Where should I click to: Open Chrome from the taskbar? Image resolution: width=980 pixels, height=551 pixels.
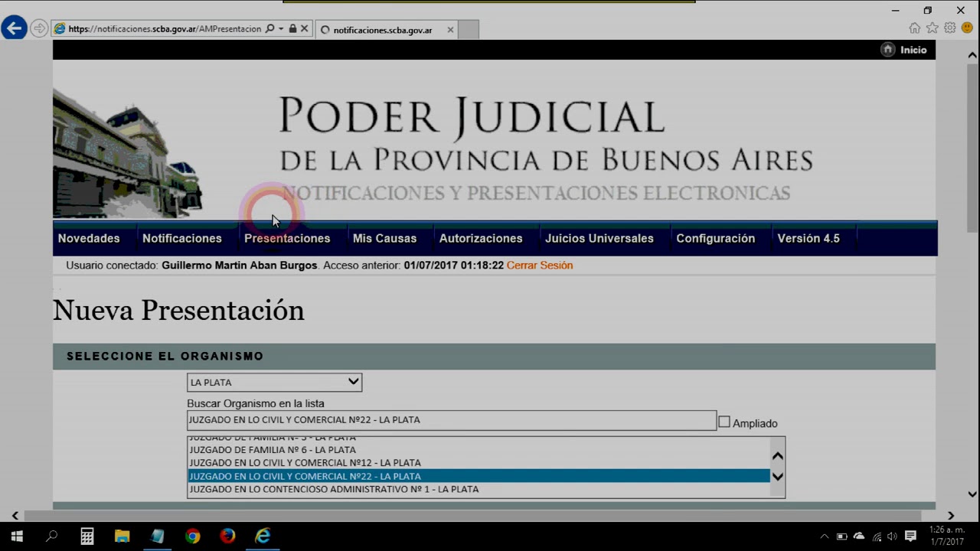(192, 536)
